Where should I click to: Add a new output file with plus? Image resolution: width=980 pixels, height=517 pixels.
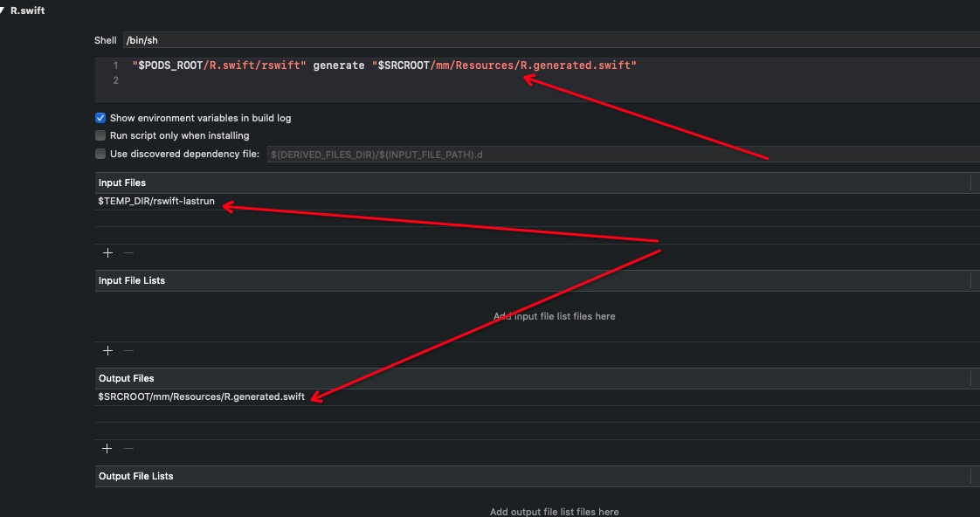[107, 448]
